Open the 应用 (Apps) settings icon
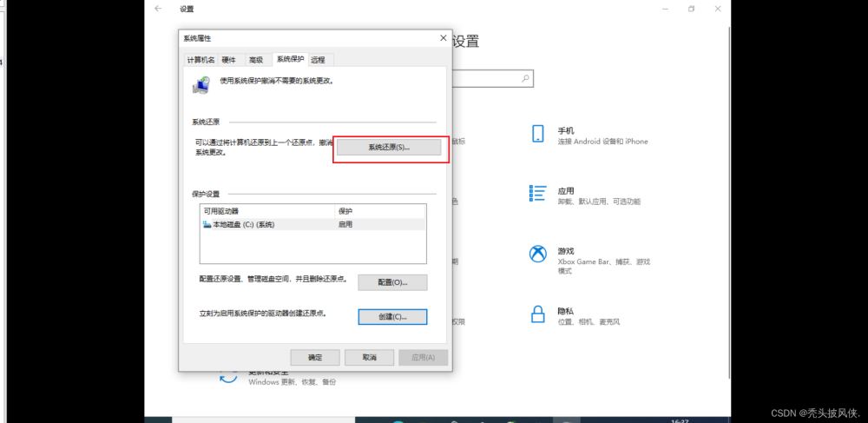The image size is (868, 423). pos(537,195)
